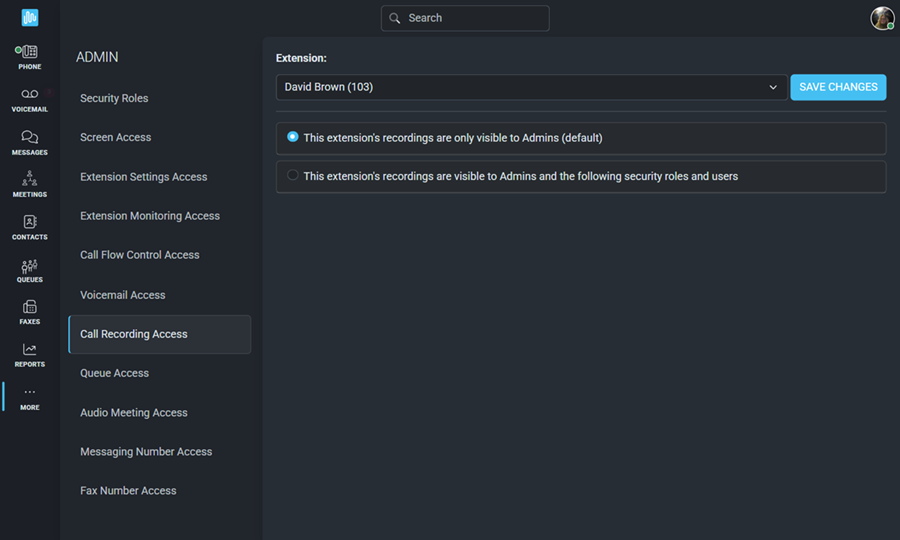This screenshot has width=900, height=540.
Task: Click into the Search field
Action: pos(465,18)
